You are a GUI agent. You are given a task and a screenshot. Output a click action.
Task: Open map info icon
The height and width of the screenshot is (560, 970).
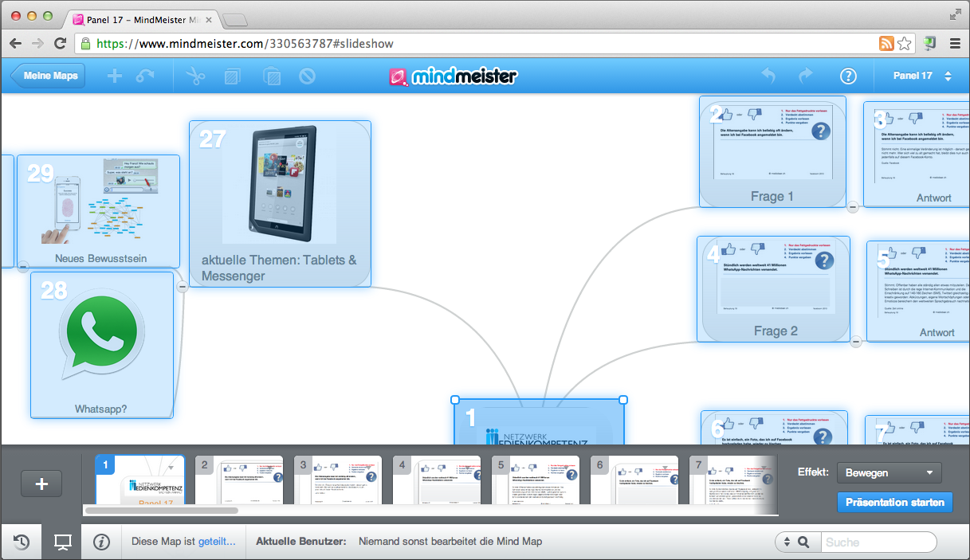101,542
